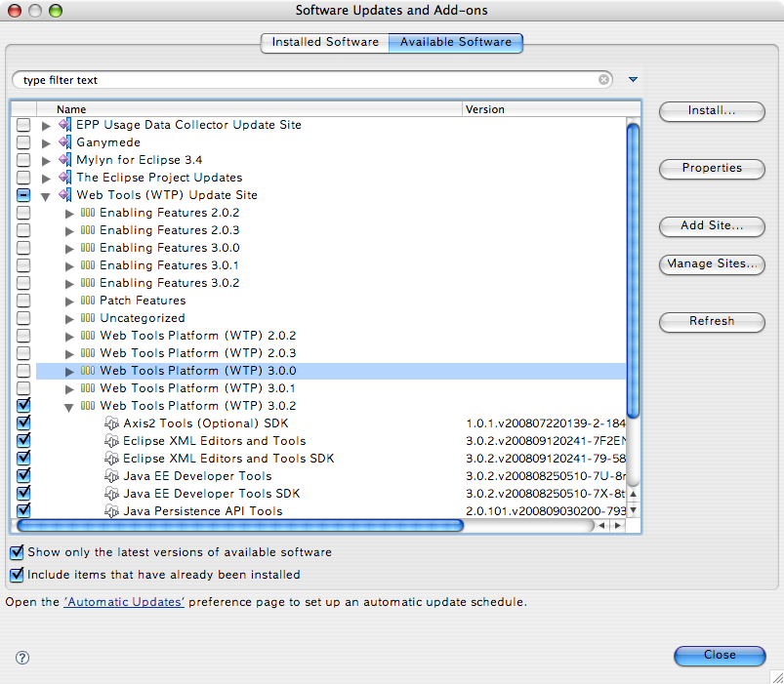Expand the EPP Usage Data Collector Update Site
The width and height of the screenshot is (784, 684).
pos(46,126)
